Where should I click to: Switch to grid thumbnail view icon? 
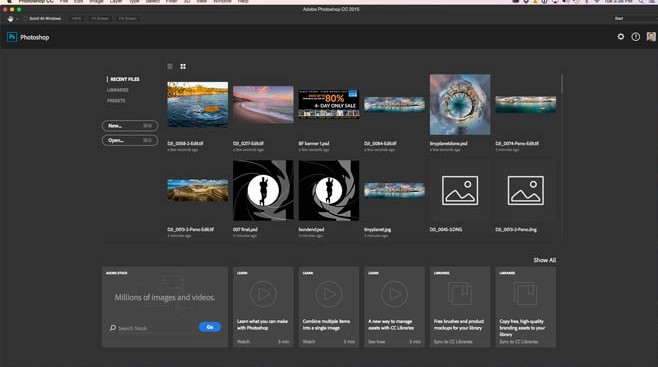pyautogui.click(x=183, y=66)
